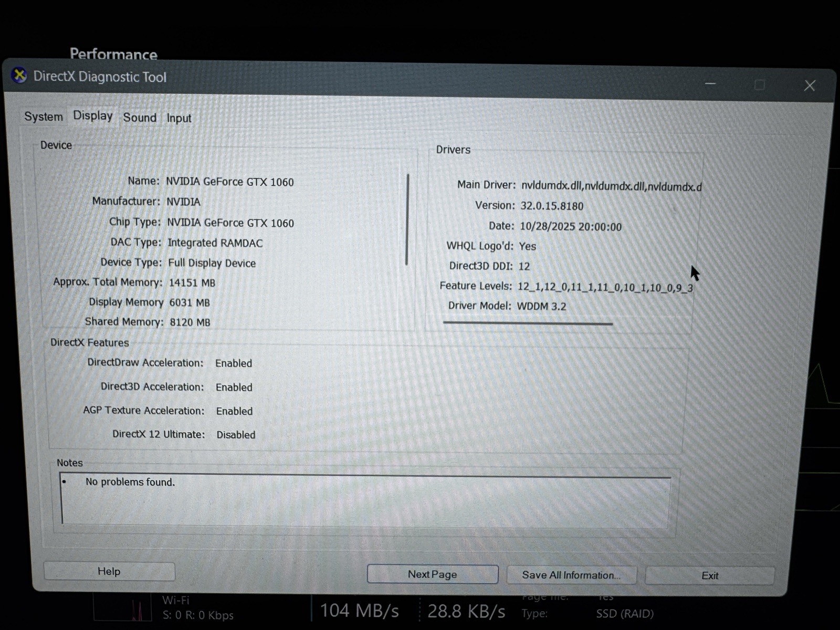Exit the DirectX Diagnostic Tool
The image size is (840, 630).
pyautogui.click(x=710, y=576)
